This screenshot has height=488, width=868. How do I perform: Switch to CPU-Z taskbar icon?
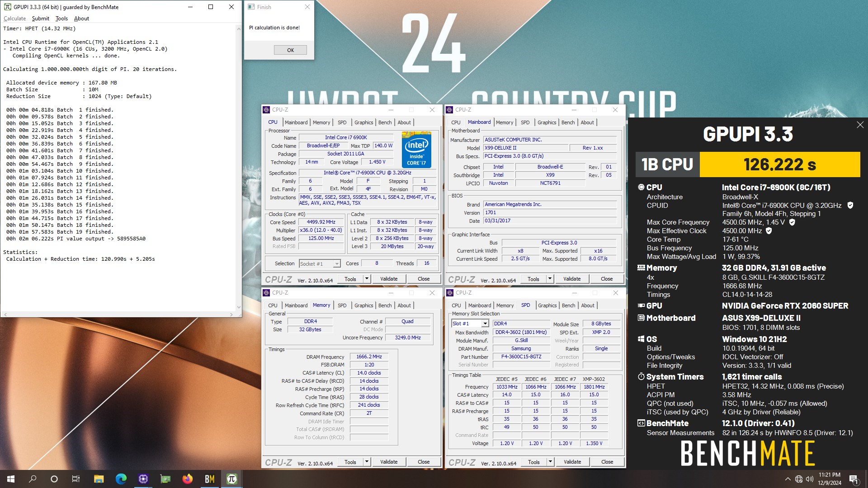[x=143, y=479]
